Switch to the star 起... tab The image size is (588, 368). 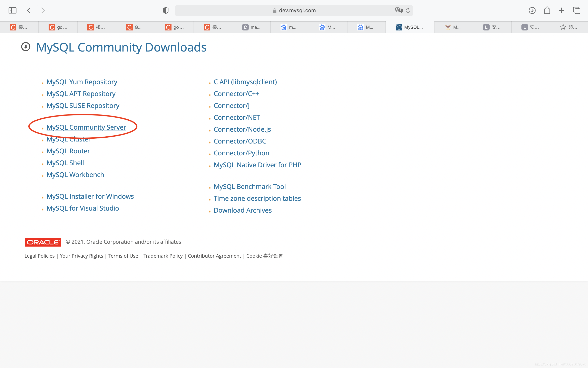[x=569, y=27]
